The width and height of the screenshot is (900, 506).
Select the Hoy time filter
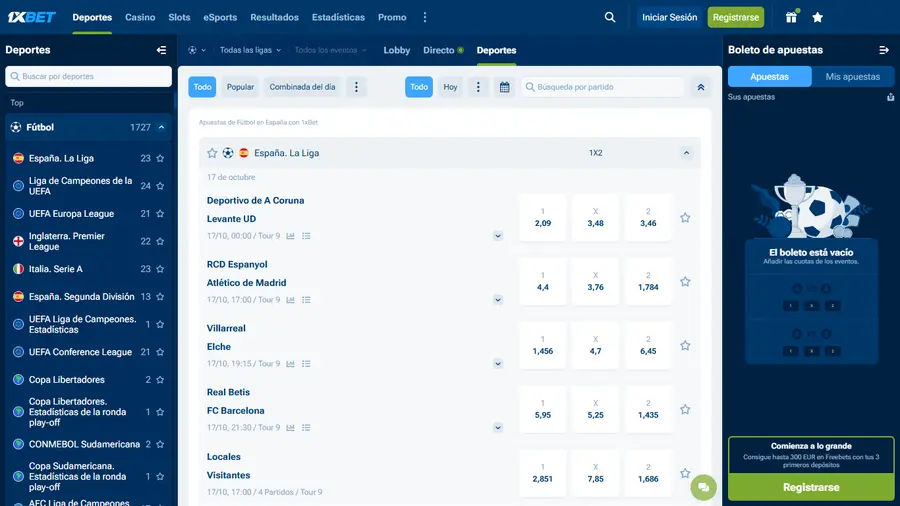pos(450,87)
